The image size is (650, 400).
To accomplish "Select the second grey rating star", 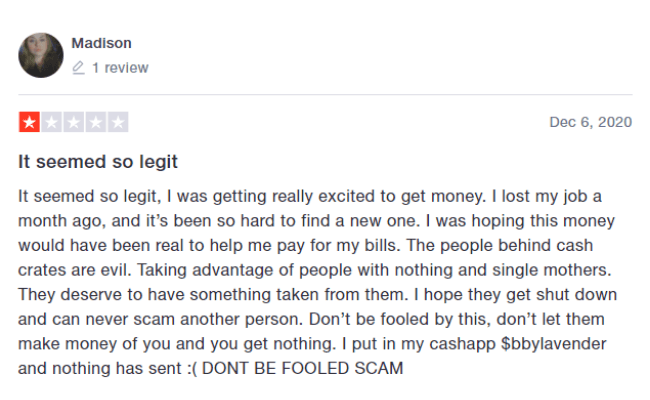I will [52, 122].
